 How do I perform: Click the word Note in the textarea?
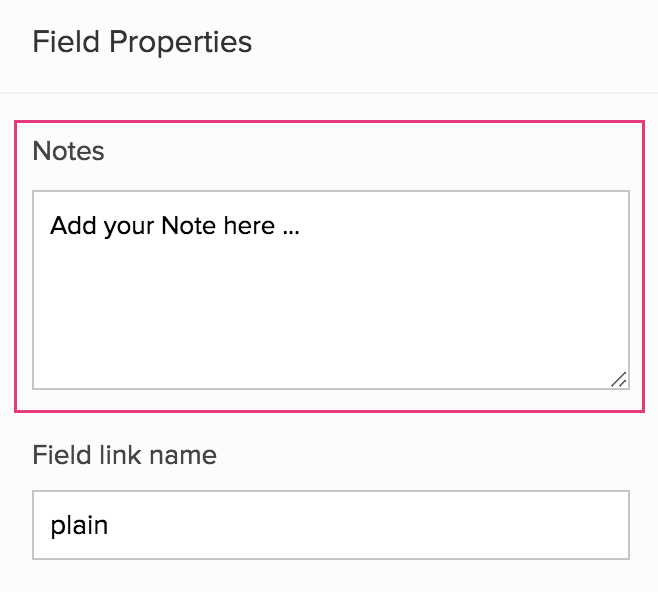189,225
